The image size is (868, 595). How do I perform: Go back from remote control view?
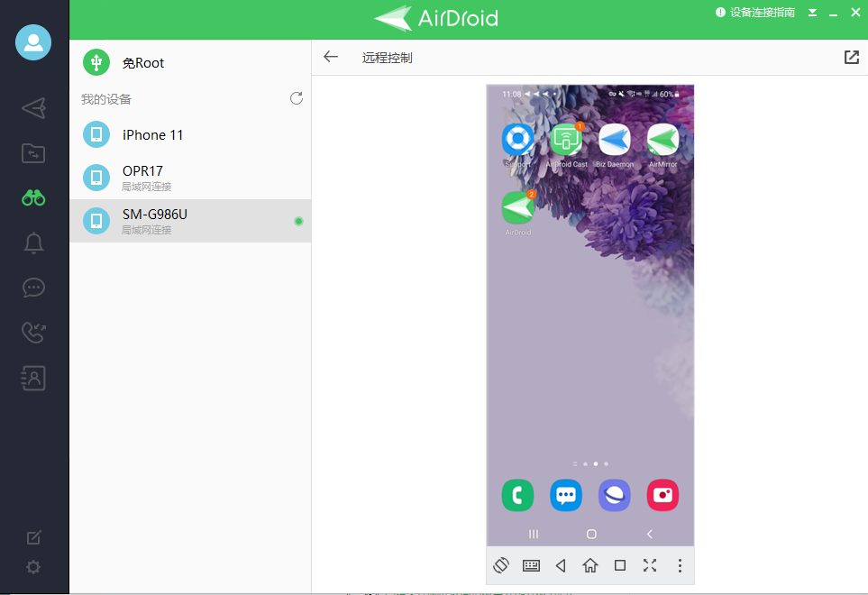point(331,57)
